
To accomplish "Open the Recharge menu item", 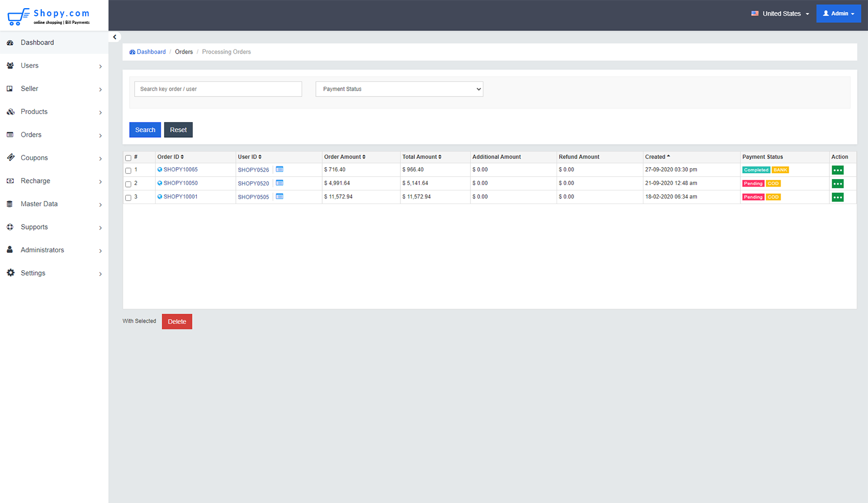I will click(54, 181).
